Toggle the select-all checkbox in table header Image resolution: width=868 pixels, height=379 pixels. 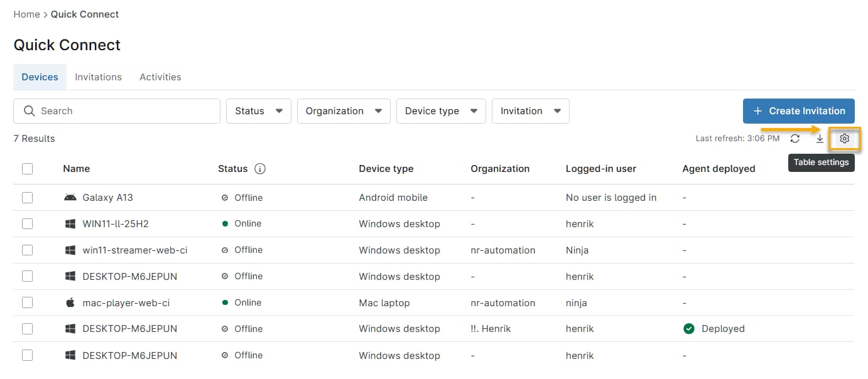[x=27, y=169]
